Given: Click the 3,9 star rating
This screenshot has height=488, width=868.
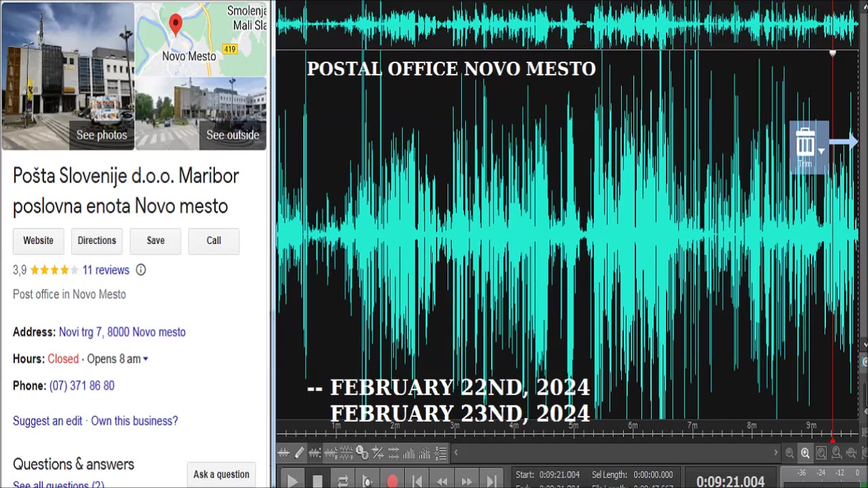Looking at the screenshot, I should pos(46,270).
